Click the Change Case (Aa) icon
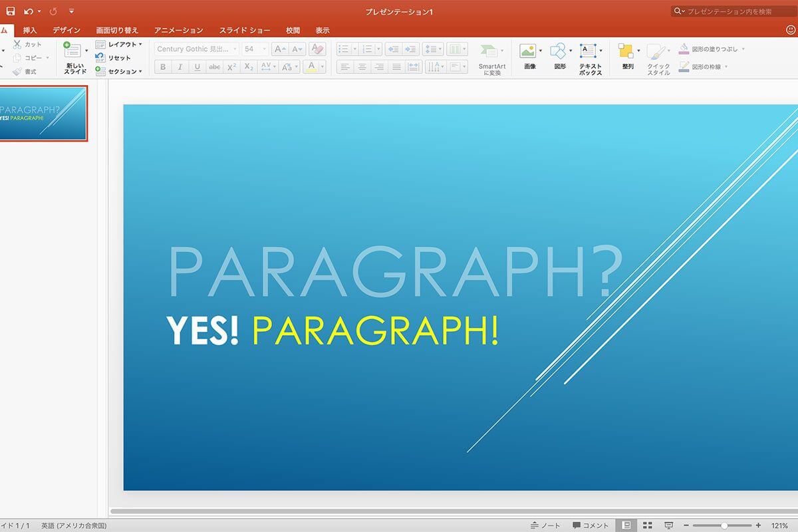 tap(289, 67)
